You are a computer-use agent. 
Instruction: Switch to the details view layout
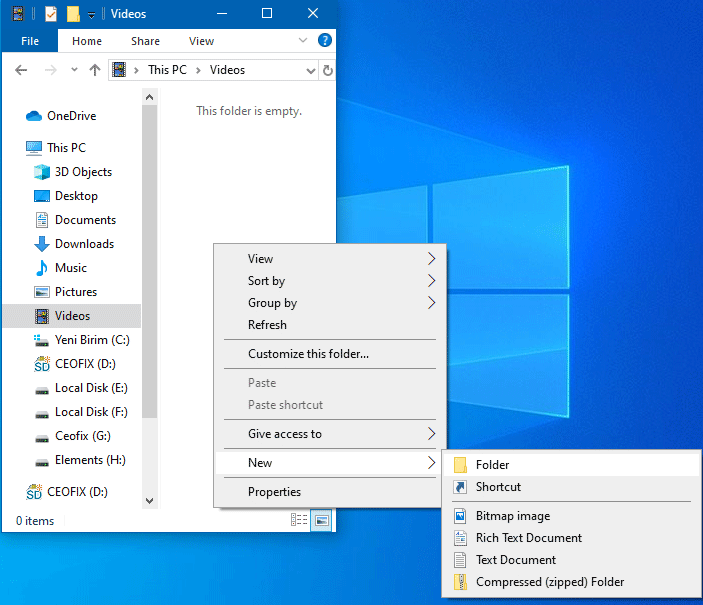click(x=299, y=520)
